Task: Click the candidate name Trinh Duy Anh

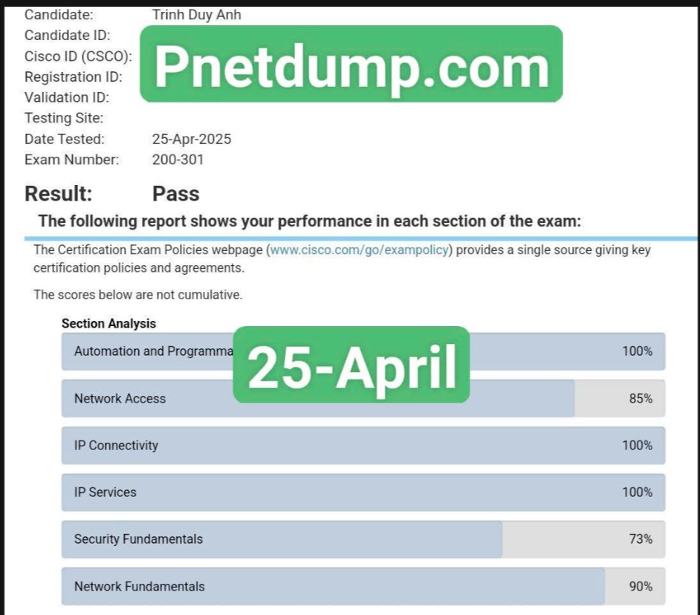Action: coord(196,15)
